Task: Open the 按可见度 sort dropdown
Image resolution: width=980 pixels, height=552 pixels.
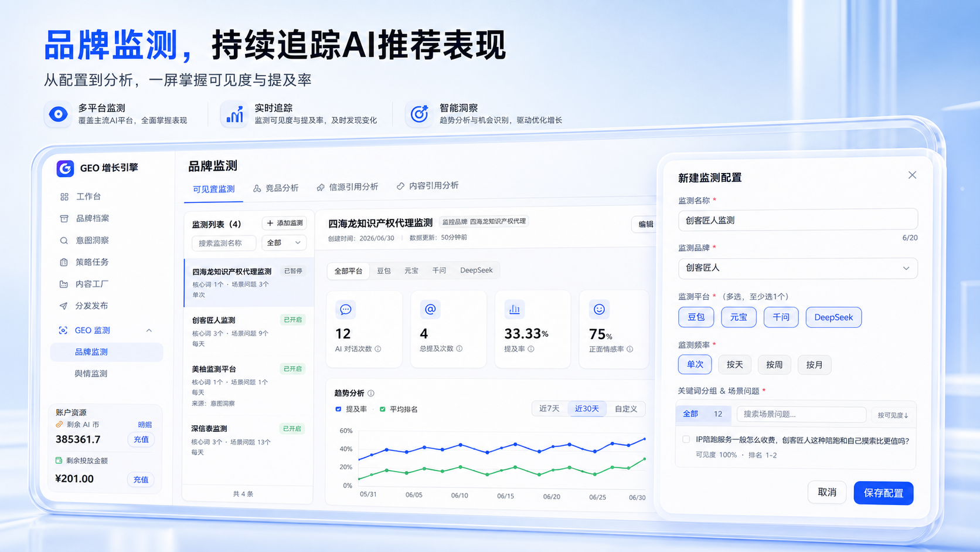Action: tap(893, 415)
